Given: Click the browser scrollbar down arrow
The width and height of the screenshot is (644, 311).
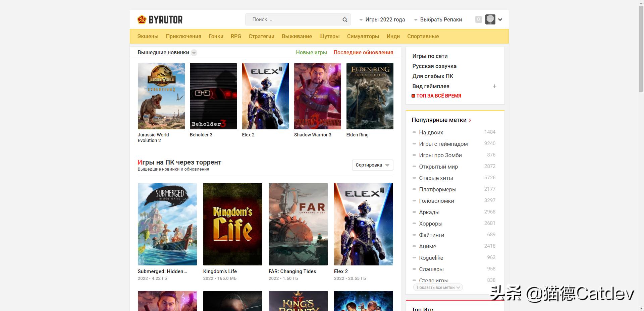Looking at the screenshot, I should tap(641, 308).
